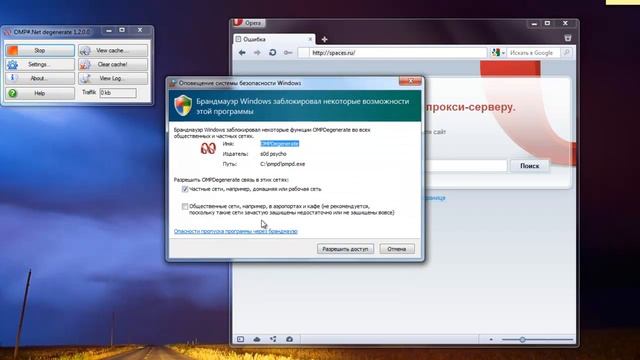Click the orange Stop icon
Screen dimensions: 640x360
coord(12,50)
